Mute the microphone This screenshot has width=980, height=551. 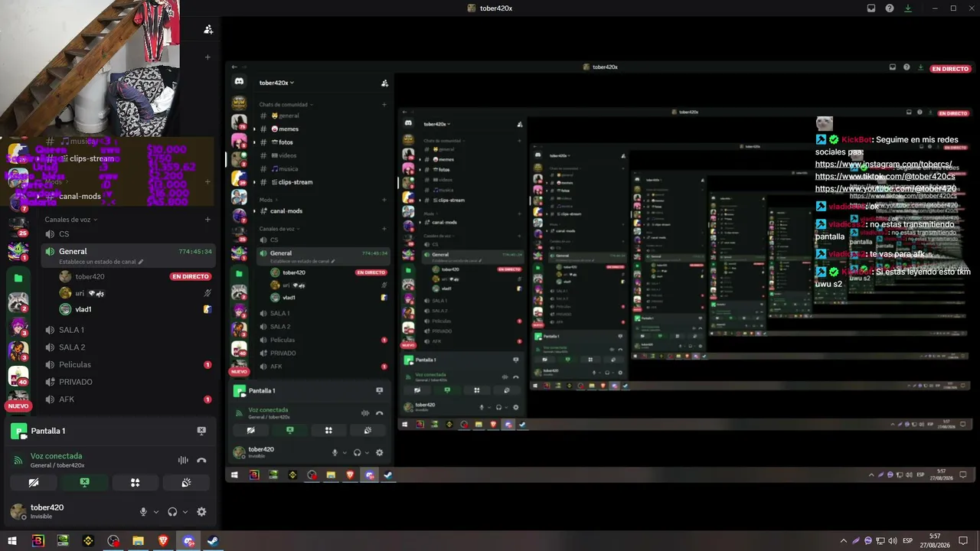pyautogui.click(x=143, y=512)
